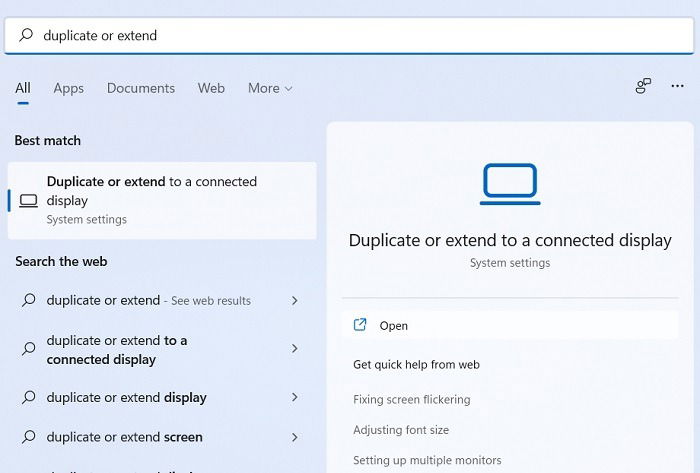Click 'System settings' label under preview title

510,263
